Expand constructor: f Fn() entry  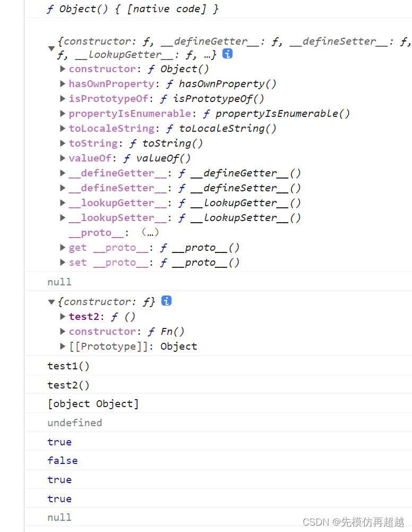click(x=62, y=332)
